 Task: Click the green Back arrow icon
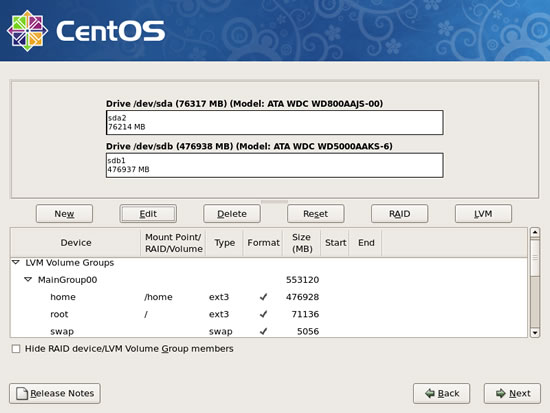pyautogui.click(x=429, y=393)
